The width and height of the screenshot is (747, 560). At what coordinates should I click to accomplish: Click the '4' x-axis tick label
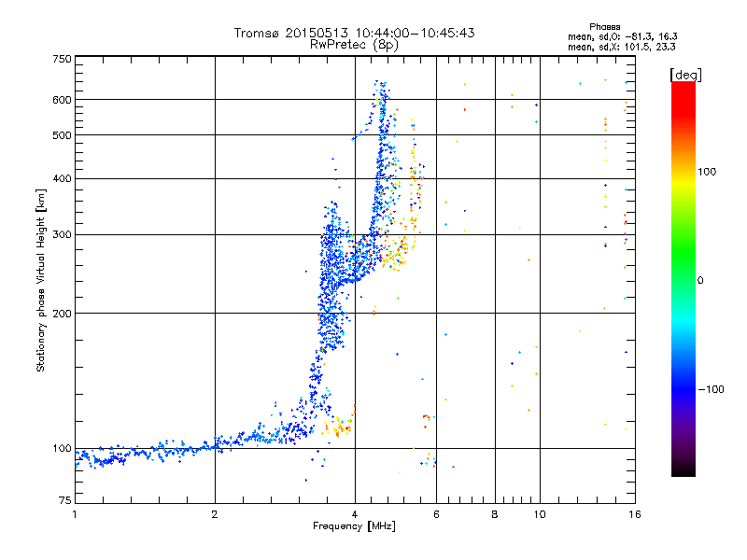point(355,514)
